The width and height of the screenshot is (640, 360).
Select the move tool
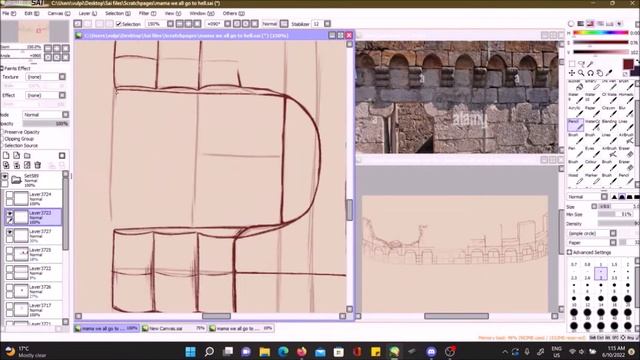572,73
